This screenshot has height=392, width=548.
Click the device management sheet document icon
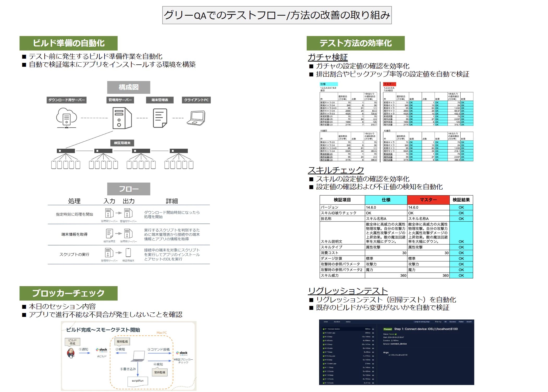click(160, 118)
